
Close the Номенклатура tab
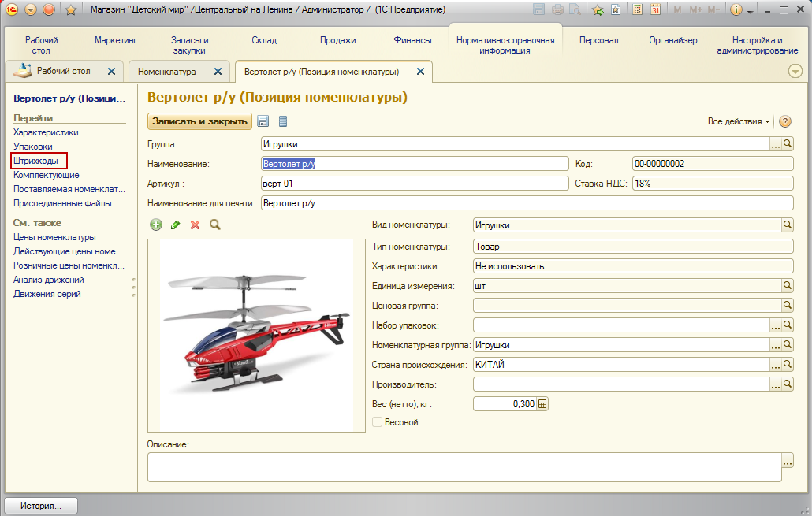218,72
